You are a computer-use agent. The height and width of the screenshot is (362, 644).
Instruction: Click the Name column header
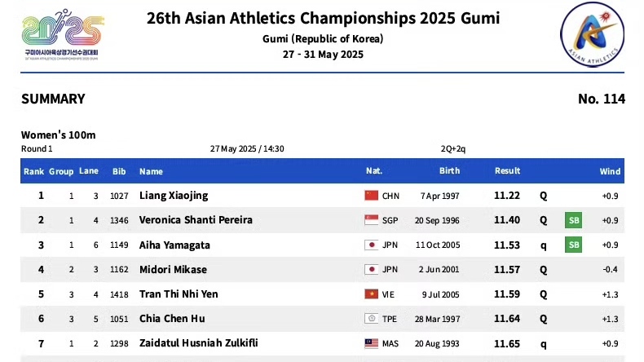pyautogui.click(x=151, y=171)
